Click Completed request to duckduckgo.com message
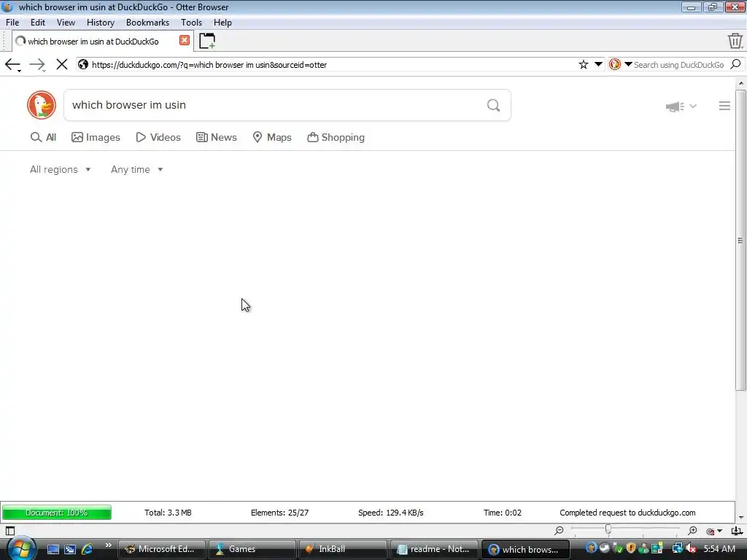The width and height of the screenshot is (747, 560). [627, 513]
